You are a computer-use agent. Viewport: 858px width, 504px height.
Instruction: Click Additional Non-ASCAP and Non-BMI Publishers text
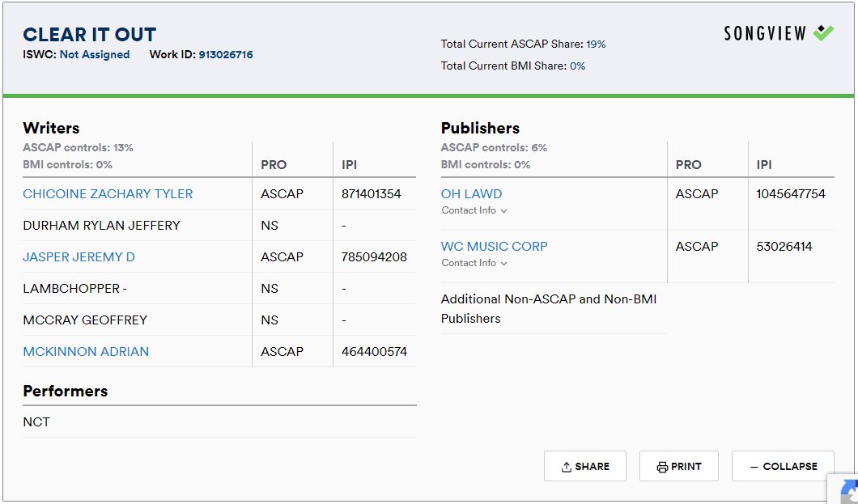pos(549,309)
